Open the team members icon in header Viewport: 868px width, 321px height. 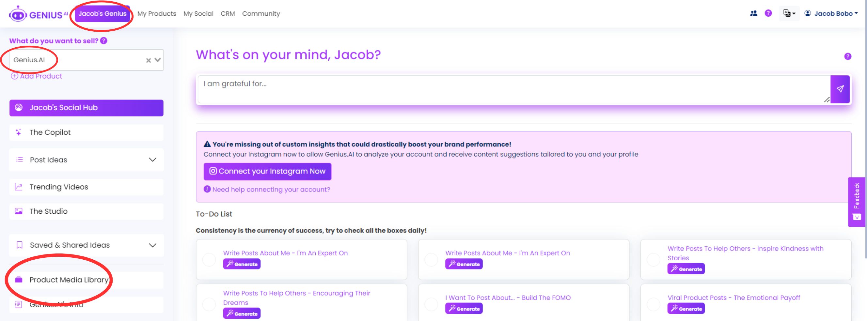[753, 13]
